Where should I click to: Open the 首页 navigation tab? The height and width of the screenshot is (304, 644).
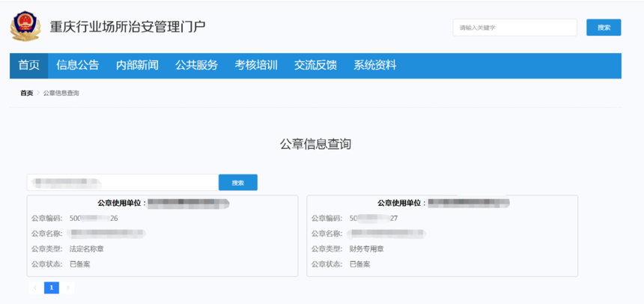pyautogui.click(x=28, y=65)
